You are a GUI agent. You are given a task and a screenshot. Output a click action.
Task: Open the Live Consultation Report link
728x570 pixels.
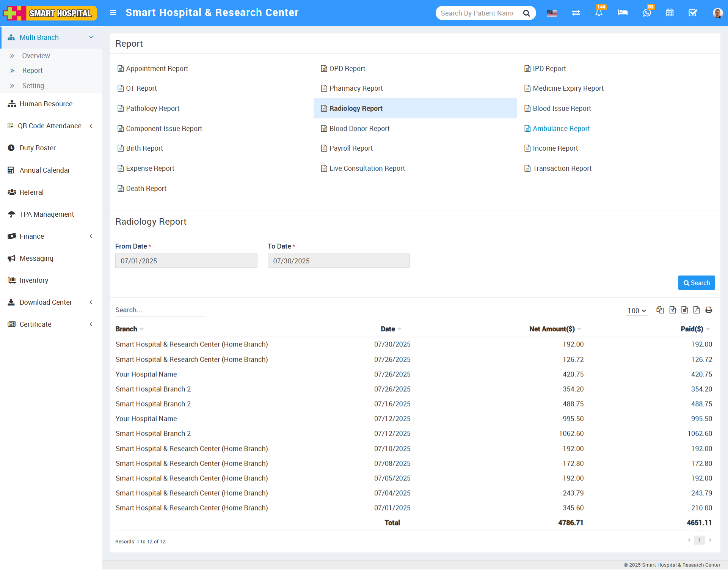coord(363,168)
